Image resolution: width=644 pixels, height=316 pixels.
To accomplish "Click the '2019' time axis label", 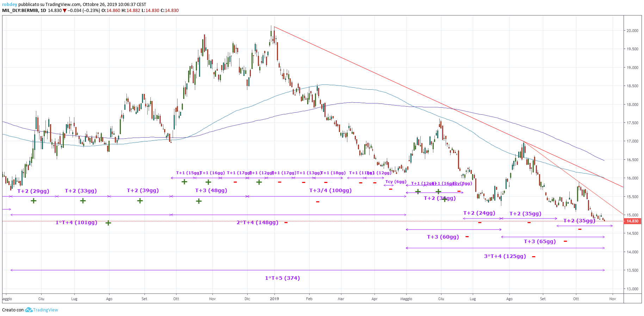I will (x=274, y=299).
